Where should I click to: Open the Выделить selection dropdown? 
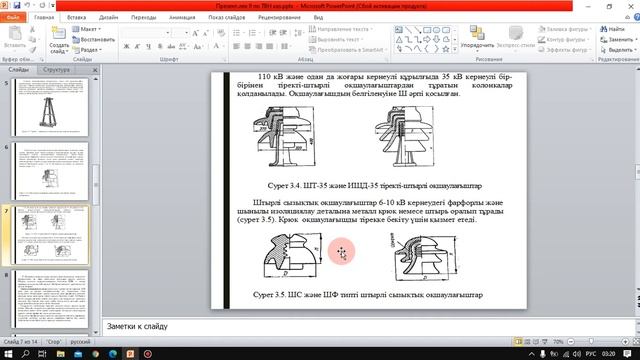[618, 50]
